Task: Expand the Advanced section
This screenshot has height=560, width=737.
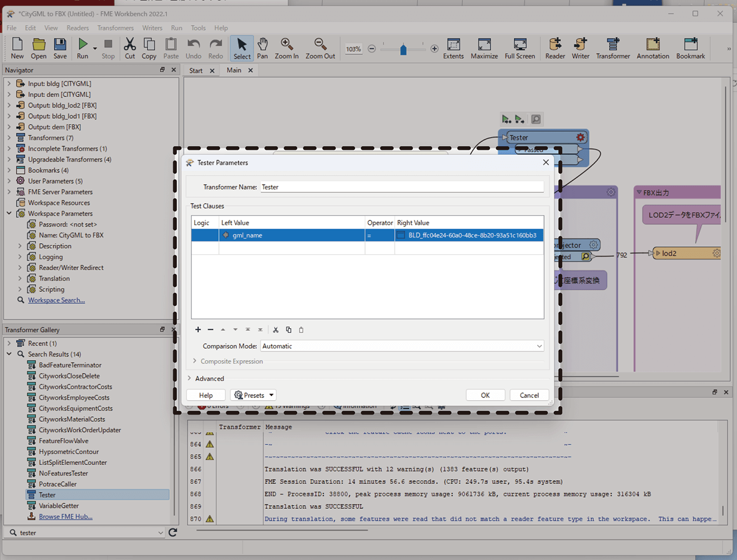Action: (x=190, y=379)
